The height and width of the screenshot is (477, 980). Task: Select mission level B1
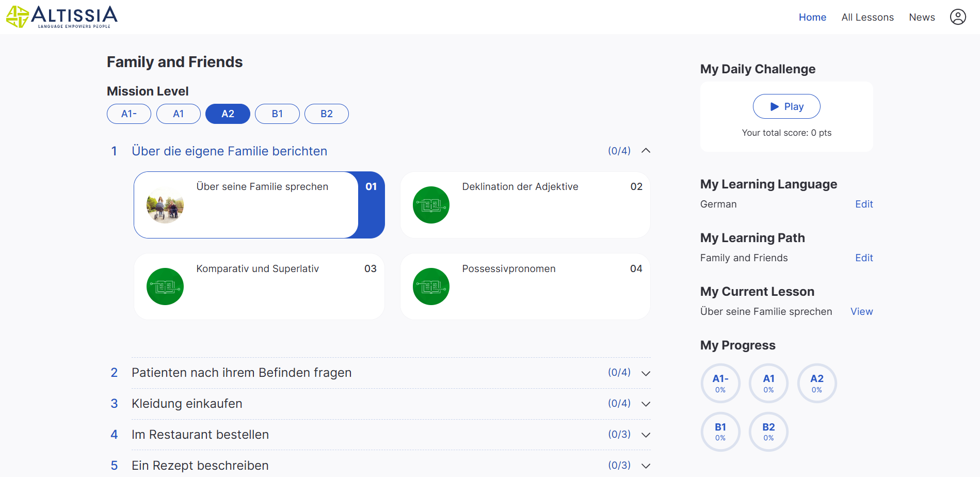pos(277,114)
